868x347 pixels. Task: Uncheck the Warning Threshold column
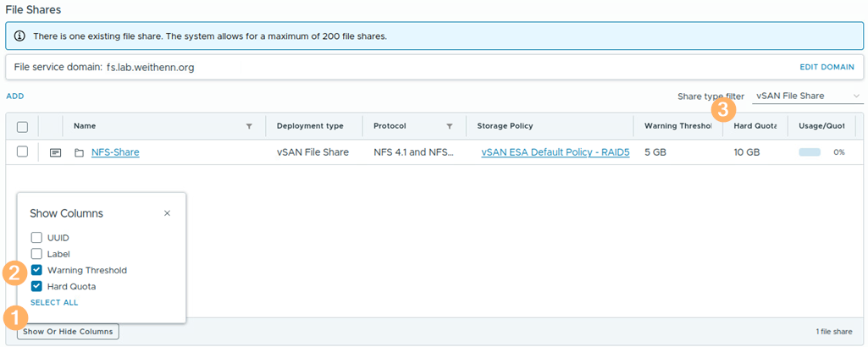(x=36, y=270)
